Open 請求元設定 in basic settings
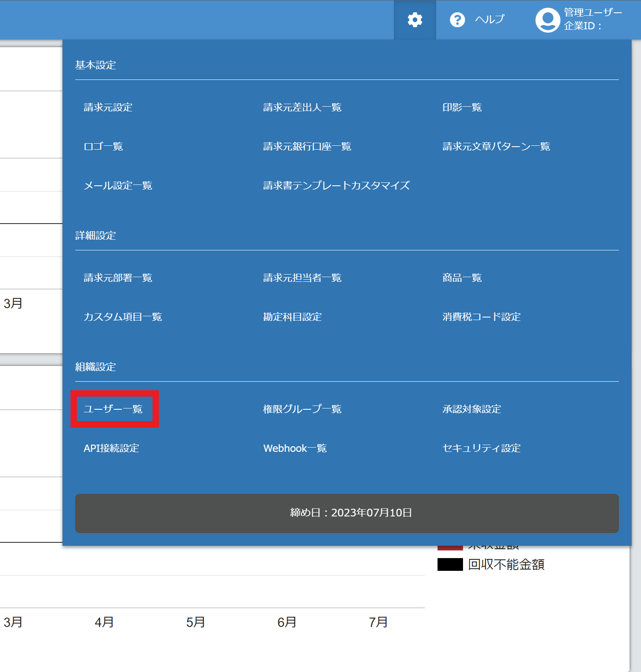 point(108,108)
